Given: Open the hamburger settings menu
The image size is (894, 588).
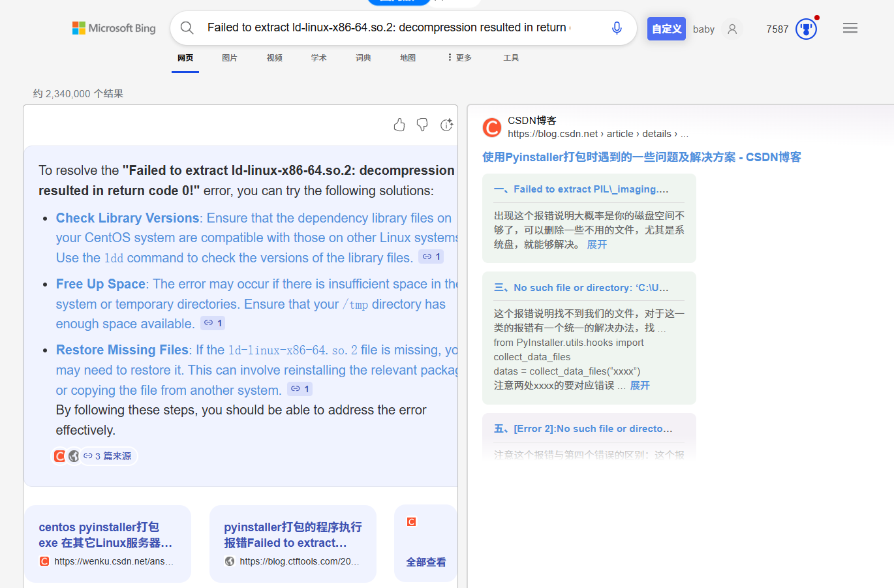Looking at the screenshot, I should [x=850, y=28].
